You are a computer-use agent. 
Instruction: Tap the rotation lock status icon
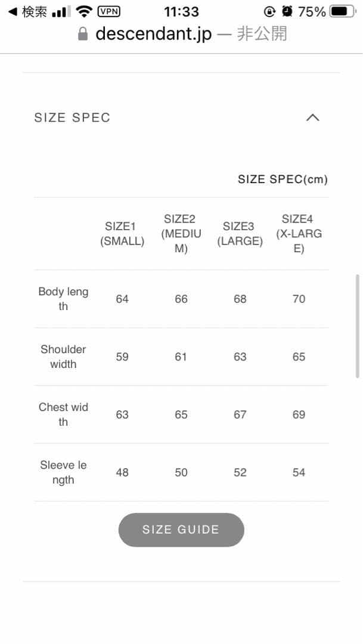coord(270,11)
